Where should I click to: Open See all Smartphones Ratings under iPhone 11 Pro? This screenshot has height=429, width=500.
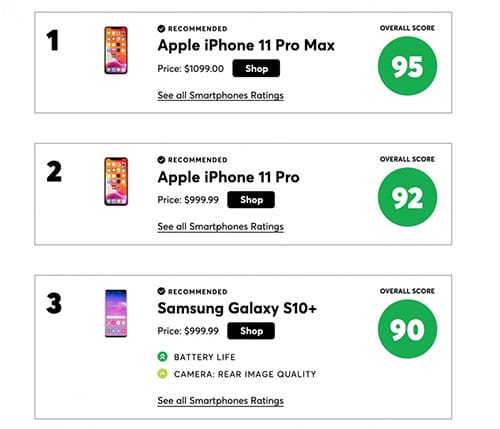(220, 227)
